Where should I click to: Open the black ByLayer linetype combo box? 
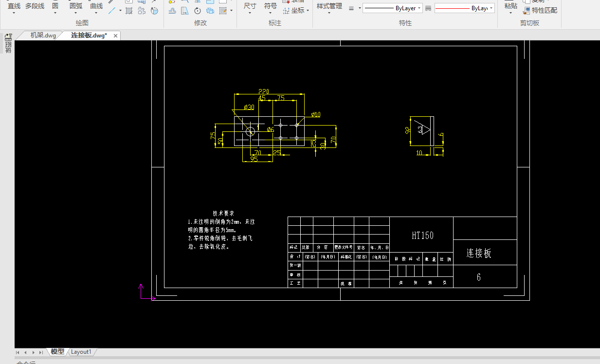392,8
